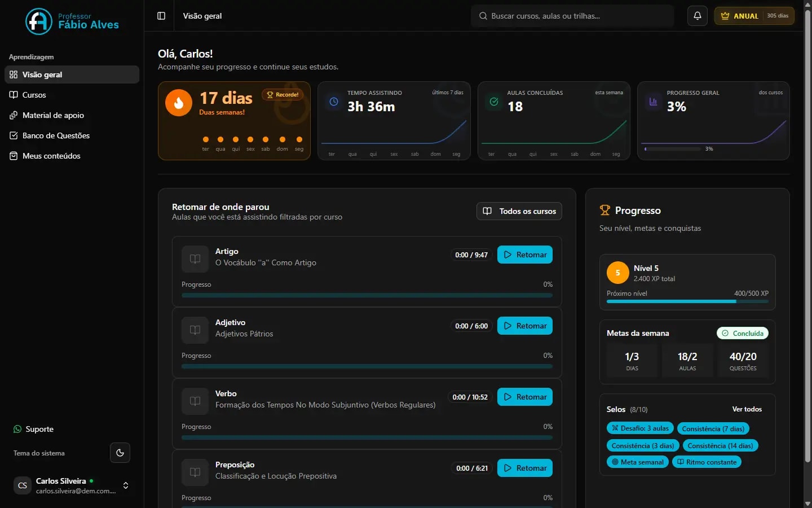Viewport: 812px width, 508px height.
Task: Click the book icon of Verbo lesson
Action: pos(195,401)
